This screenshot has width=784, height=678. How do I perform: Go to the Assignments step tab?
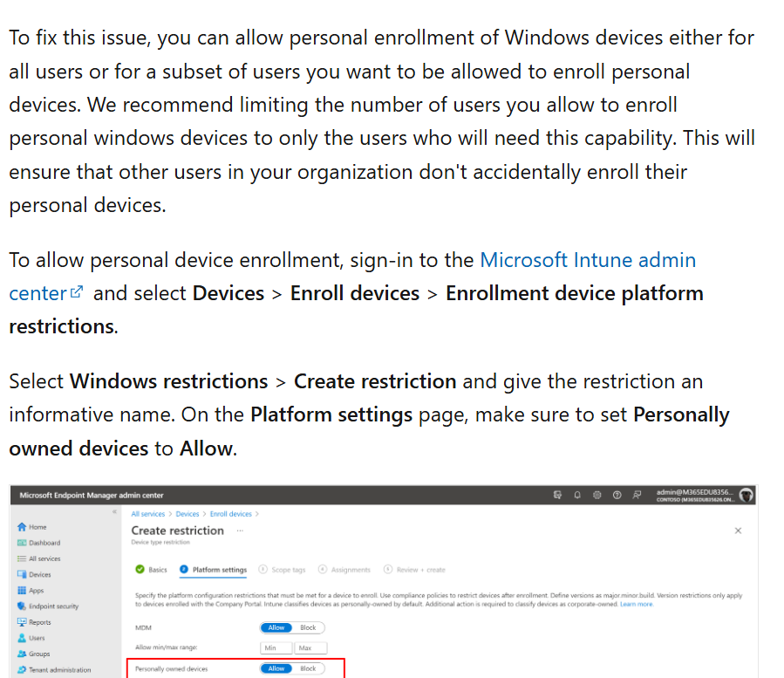pyautogui.click(x=344, y=570)
